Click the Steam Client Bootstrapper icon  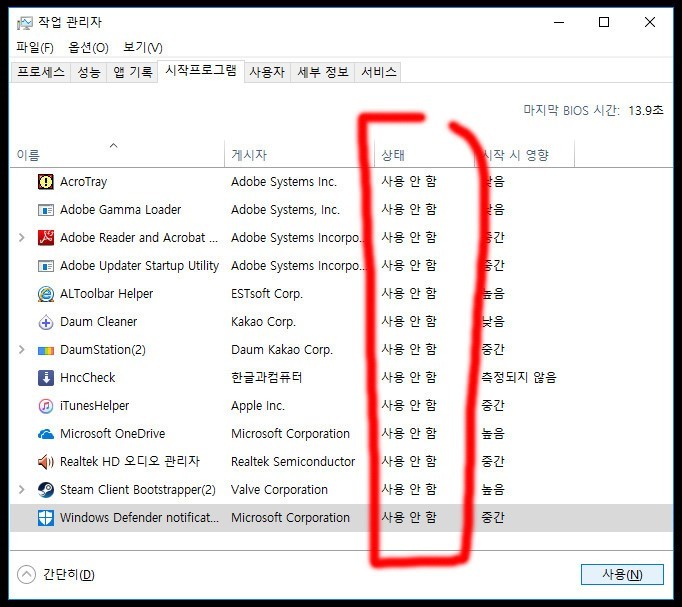point(46,490)
